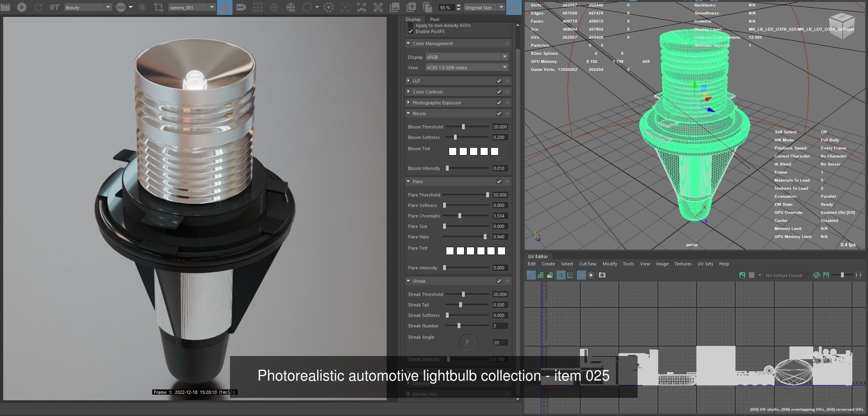Click the first Bloom Tint swatch

click(453, 151)
